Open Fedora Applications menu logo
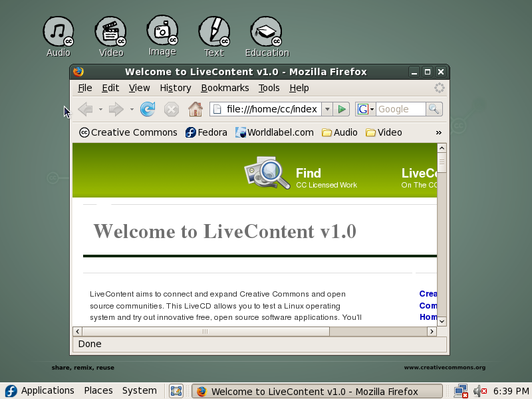 click(11, 391)
